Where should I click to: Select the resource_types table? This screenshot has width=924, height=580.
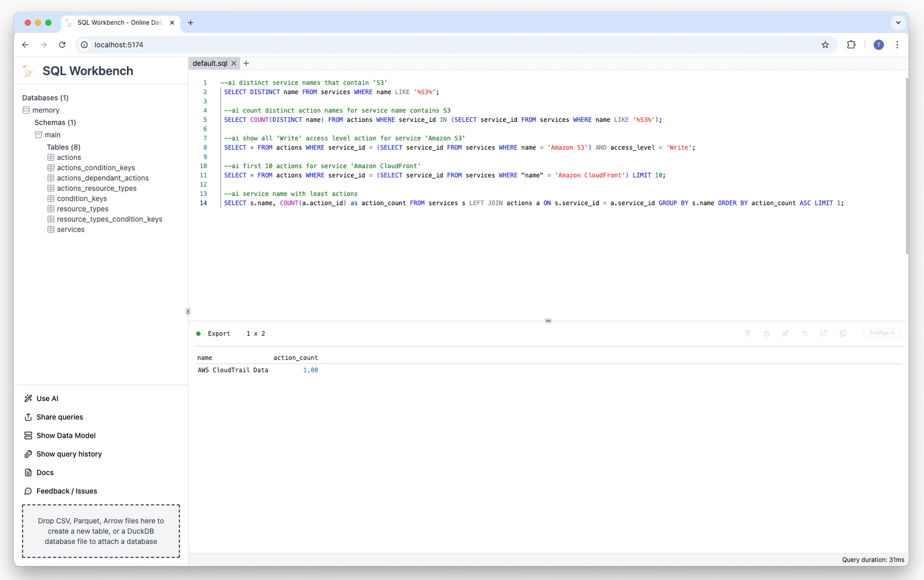(x=83, y=209)
